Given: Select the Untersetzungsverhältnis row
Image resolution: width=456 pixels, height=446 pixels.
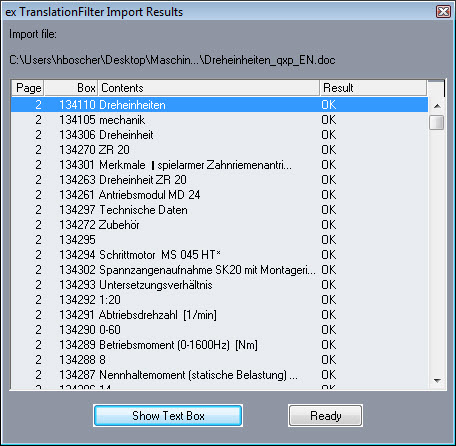Looking at the screenshot, I should pos(219,285).
